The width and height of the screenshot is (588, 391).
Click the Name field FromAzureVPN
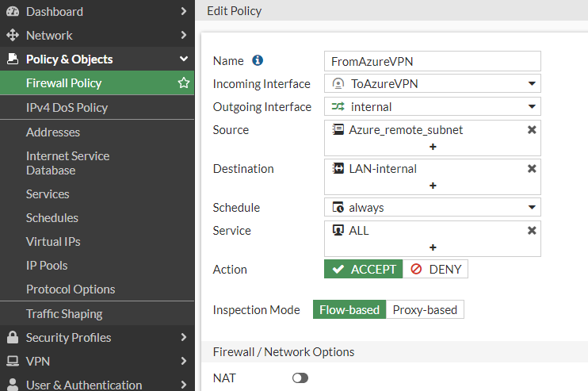[433, 61]
